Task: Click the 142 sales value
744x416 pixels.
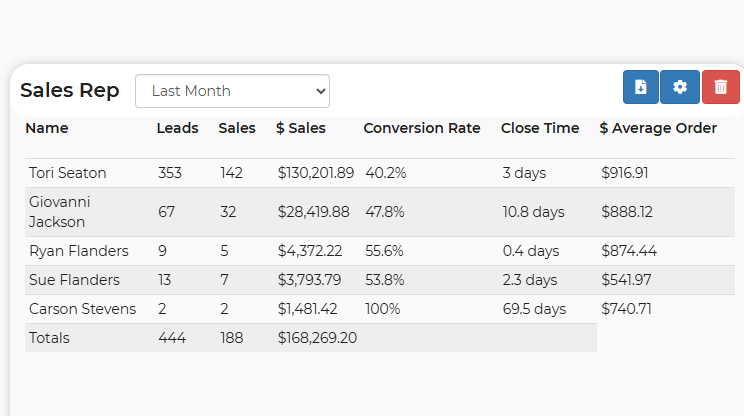Action: (x=232, y=173)
